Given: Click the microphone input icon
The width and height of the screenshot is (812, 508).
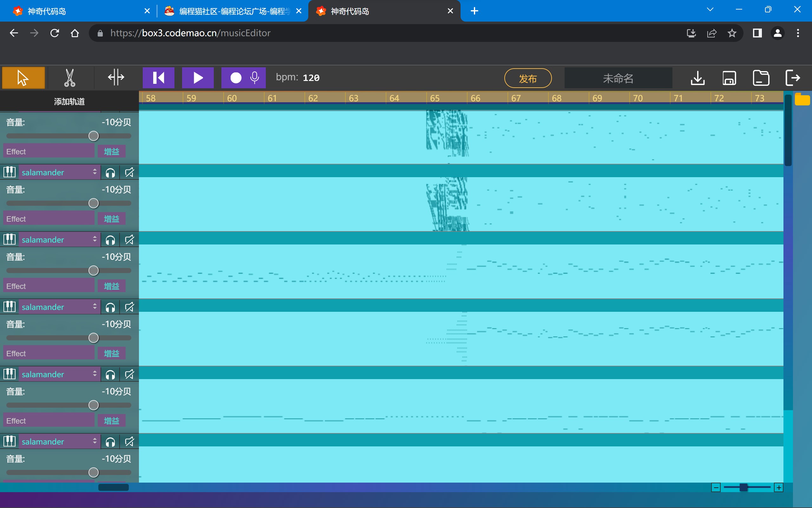Looking at the screenshot, I should pyautogui.click(x=255, y=77).
